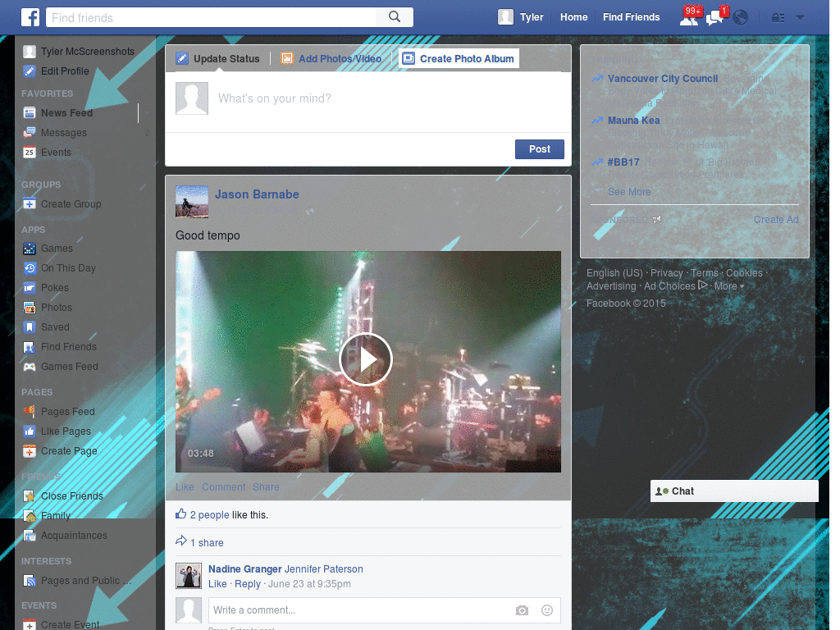
Task: Open Edit Profile link
Action: pos(65,71)
